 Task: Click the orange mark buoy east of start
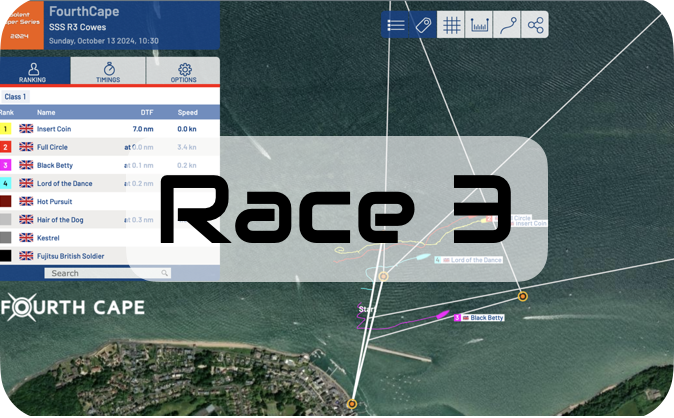tap(522, 297)
